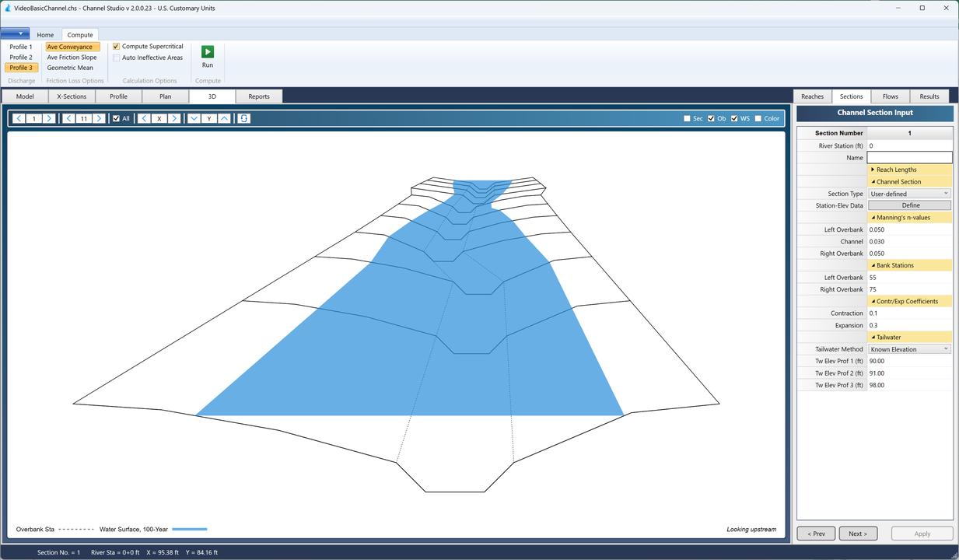Select the refresh icon in the 3D toolbar

tap(244, 118)
